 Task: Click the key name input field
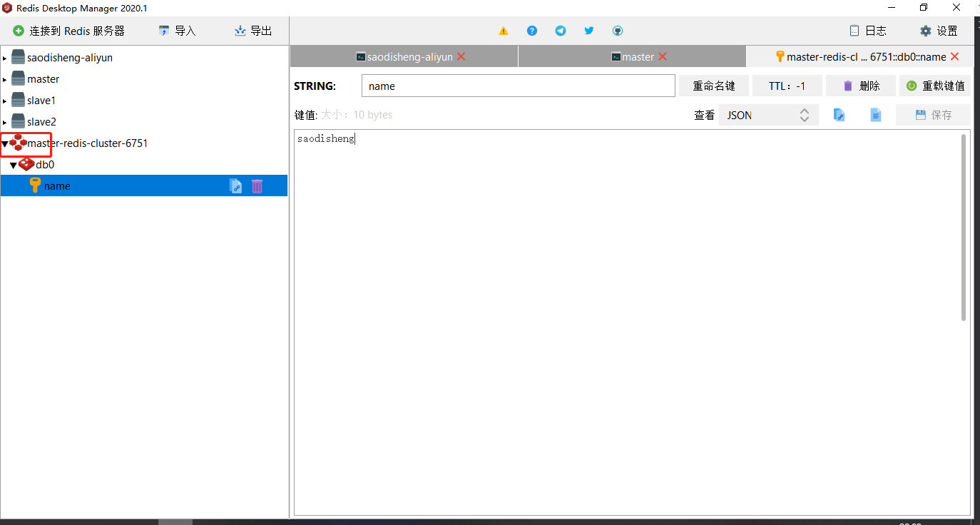(x=519, y=86)
